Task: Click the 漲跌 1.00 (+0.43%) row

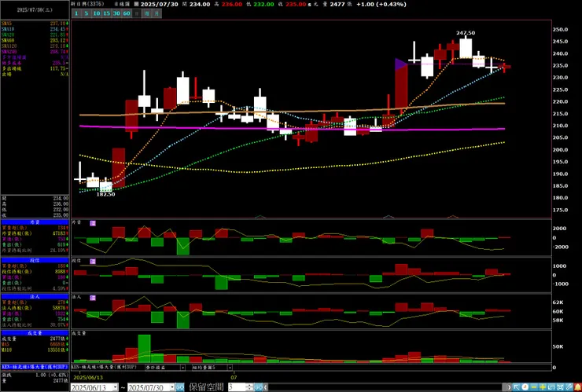Action: (x=35, y=375)
